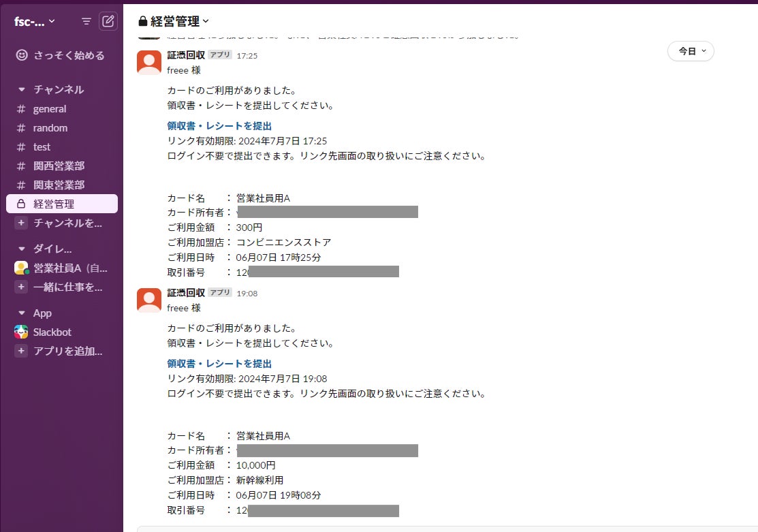Image resolution: width=758 pixels, height=532 pixels.
Task: Click the 証憑回収 app avatar at 17:25
Action: pyautogui.click(x=149, y=62)
